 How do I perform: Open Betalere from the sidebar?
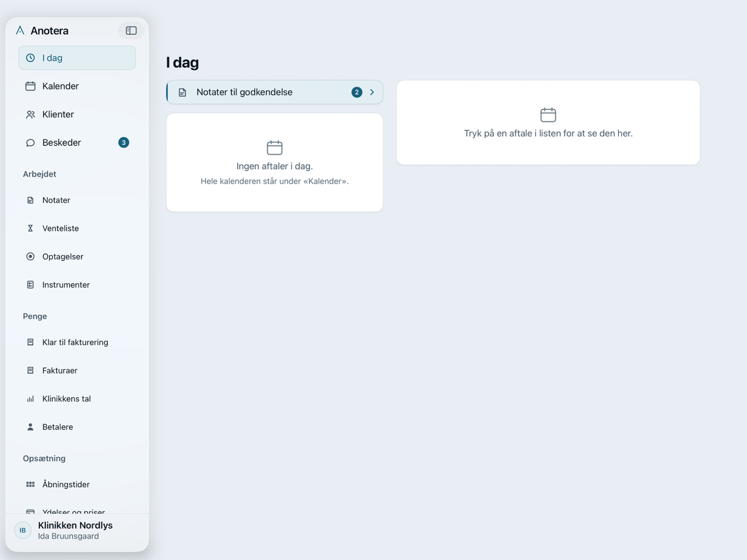point(77,427)
